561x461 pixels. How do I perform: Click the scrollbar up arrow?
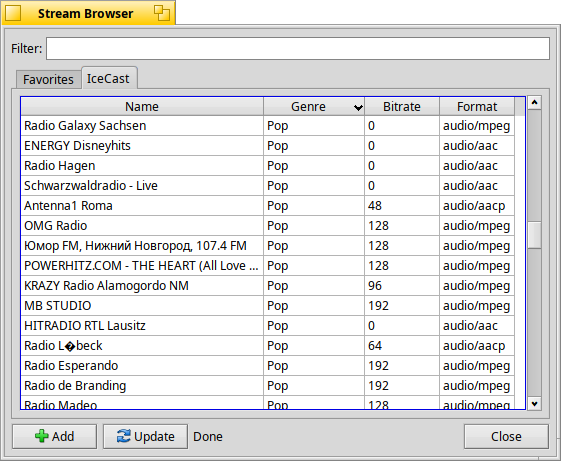(535, 103)
